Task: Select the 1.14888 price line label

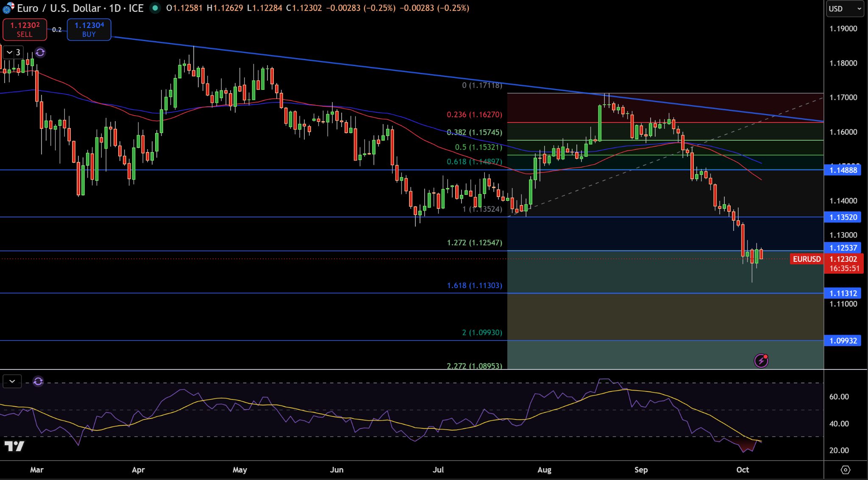Action: [x=843, y=170]
